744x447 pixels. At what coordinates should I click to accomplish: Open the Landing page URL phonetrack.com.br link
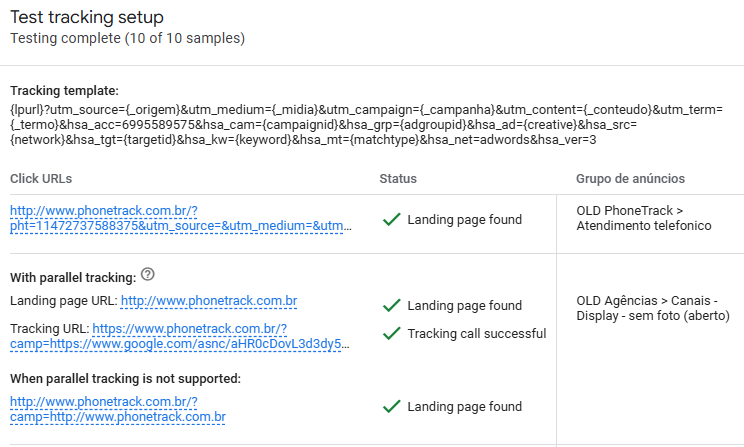point(209,301)
